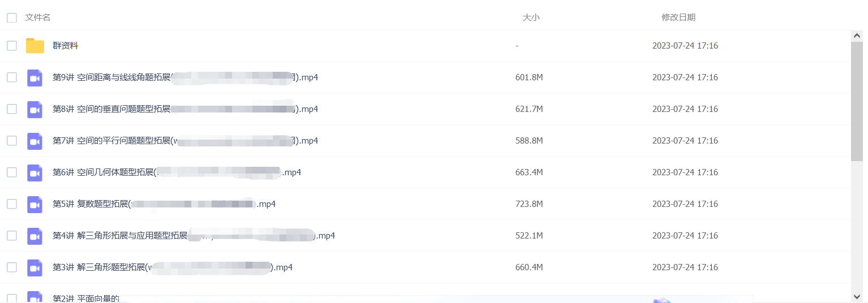Tick the select-all checkbox beside 文件名

click(12, 18)
